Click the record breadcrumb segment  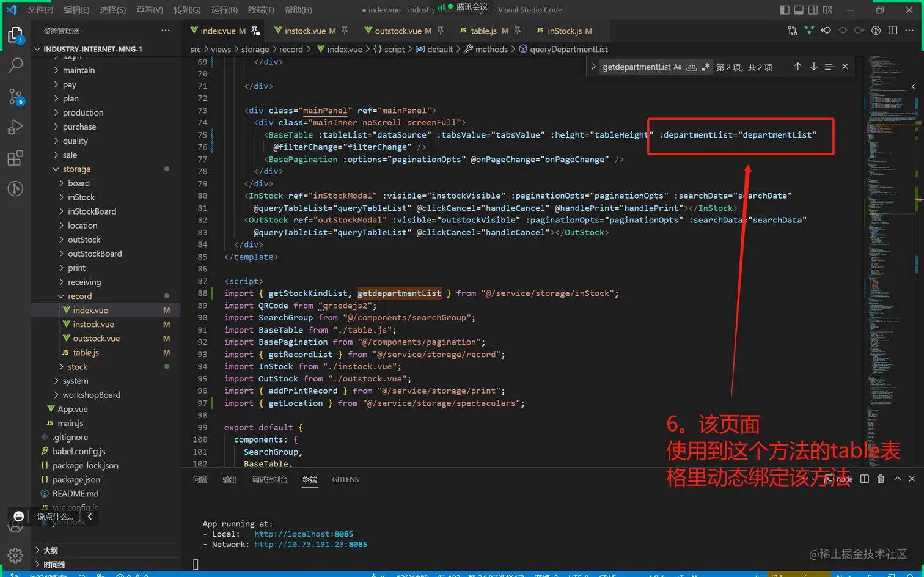(291, 49)
